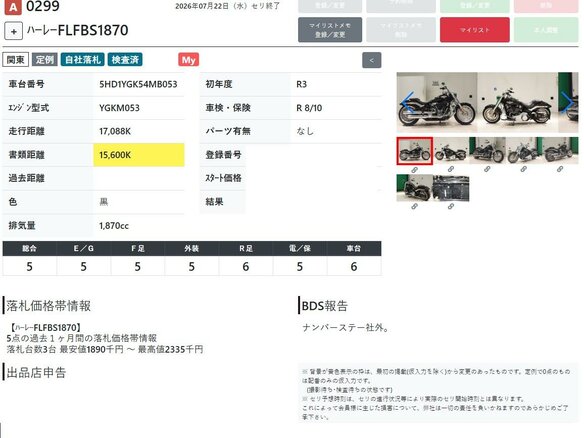Click the red My badge

(x=189, y=60)
